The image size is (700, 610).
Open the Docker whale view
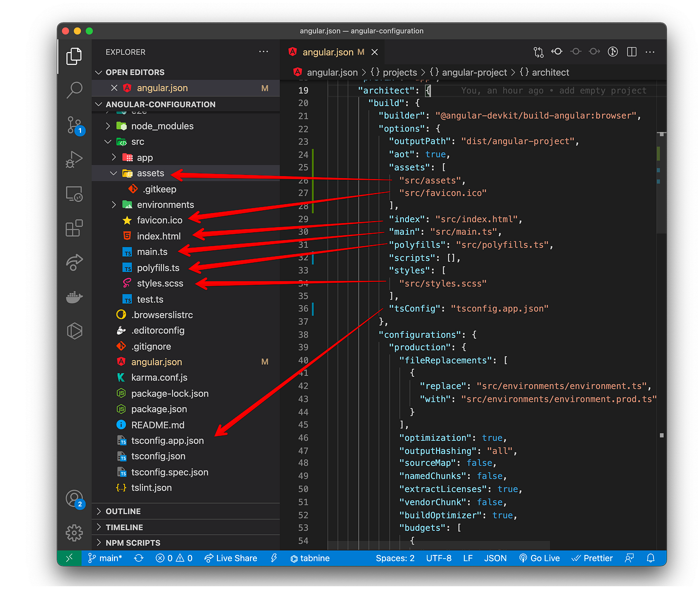(74, 297)
